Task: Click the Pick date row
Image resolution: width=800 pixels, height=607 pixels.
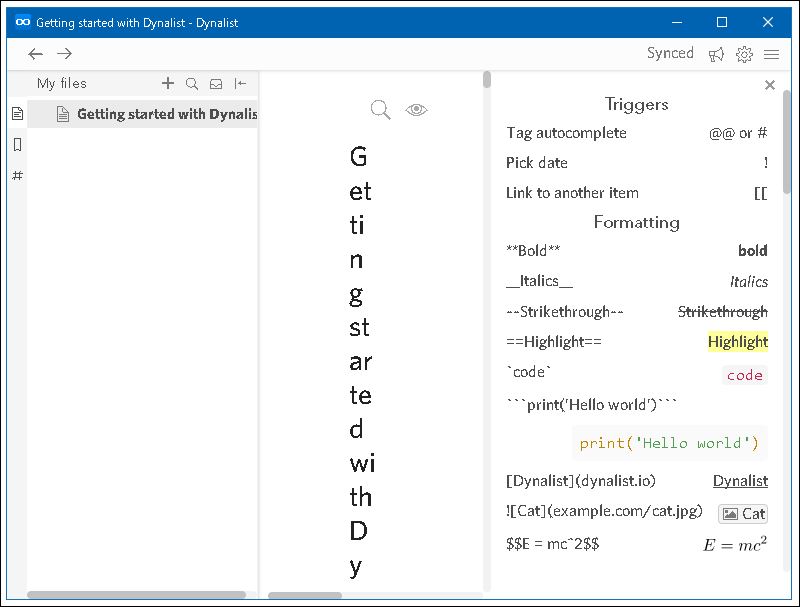Action: (637, 163)
